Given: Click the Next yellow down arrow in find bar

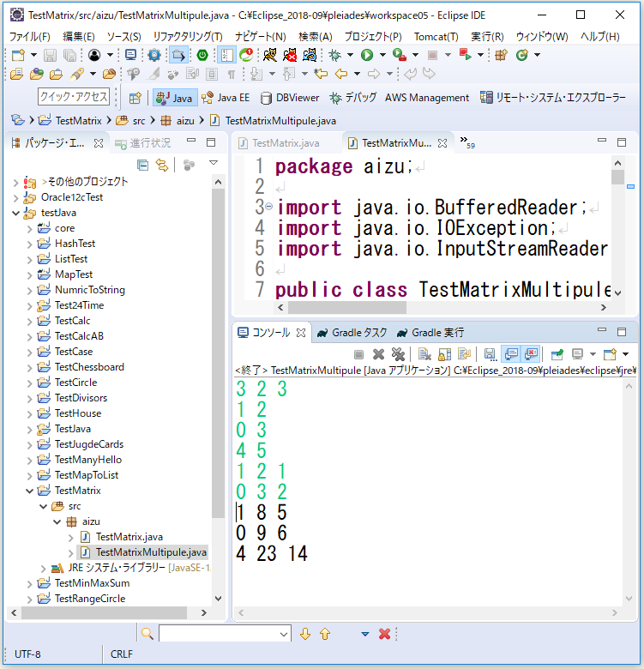Looking at the screenshot, I should coord(305,634).
